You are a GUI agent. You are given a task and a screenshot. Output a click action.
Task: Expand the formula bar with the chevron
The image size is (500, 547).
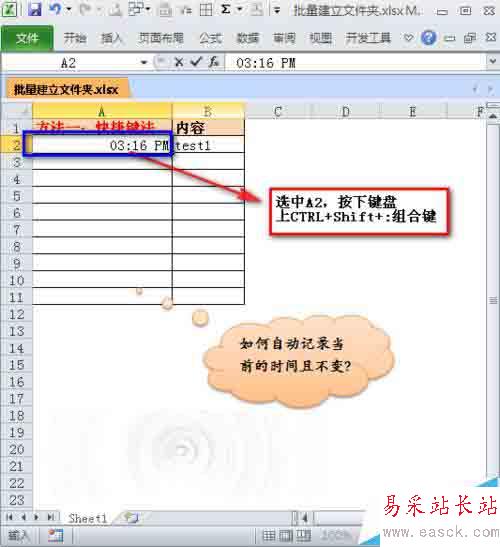click(492, 62)
